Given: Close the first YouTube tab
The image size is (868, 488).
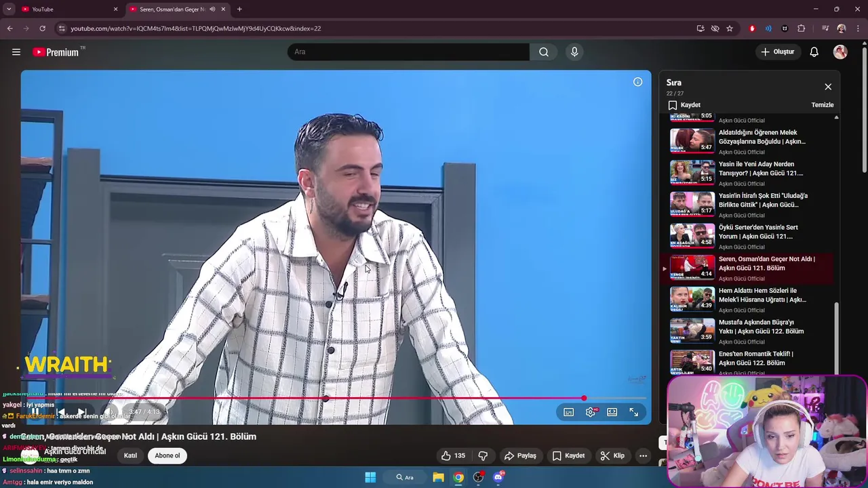Looking at the screenshot, I should [115, 9].
